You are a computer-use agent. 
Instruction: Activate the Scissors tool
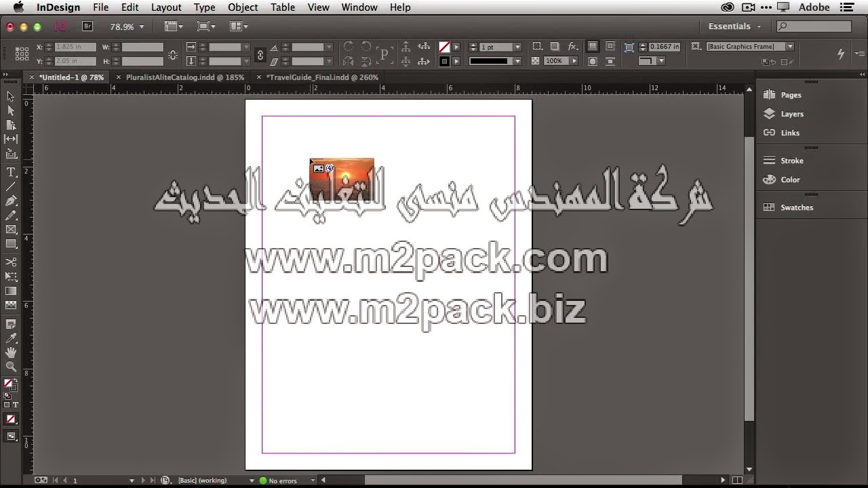(11, 262)
